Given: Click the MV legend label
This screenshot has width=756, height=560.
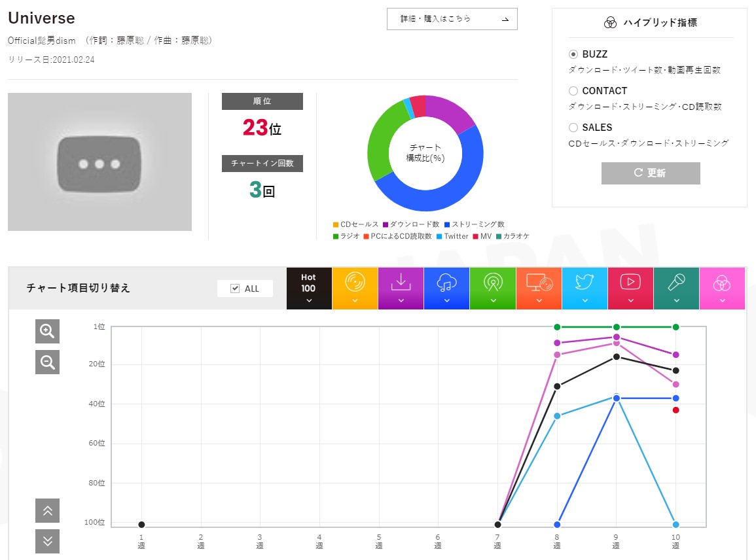Looking at the screenshot, I should [x=486, y=236].
